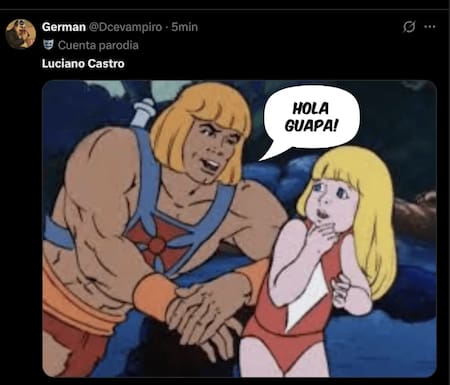Open the He-Man meme image
This screenshot has width=450, height=385.
pyautogui.click(x=239, y=229)
